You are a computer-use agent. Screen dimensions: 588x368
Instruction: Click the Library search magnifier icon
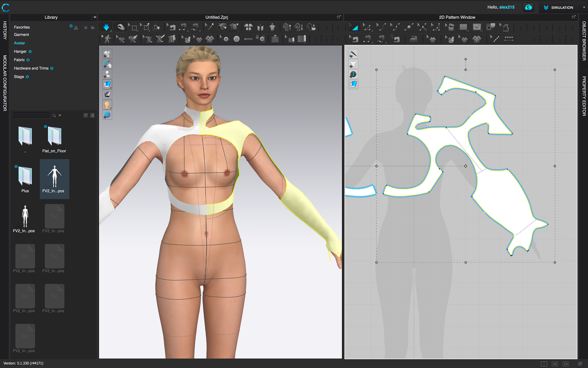54,116
